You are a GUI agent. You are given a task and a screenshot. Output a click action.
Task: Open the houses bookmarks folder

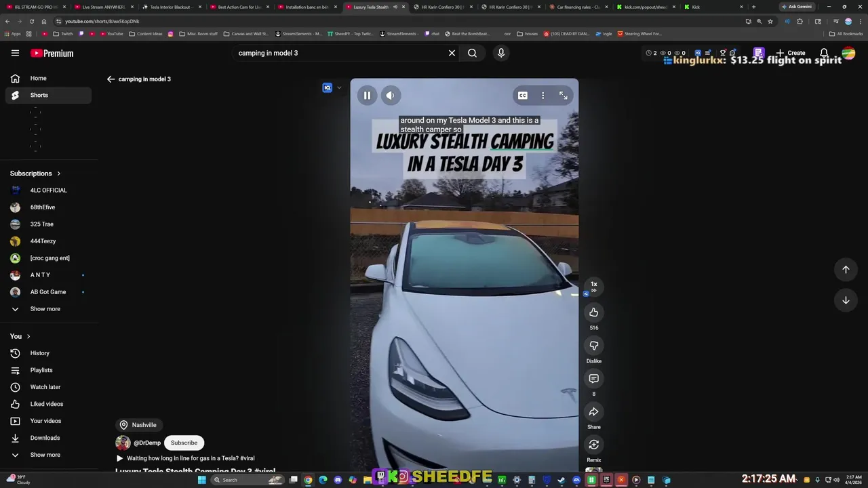coord(527,33)
